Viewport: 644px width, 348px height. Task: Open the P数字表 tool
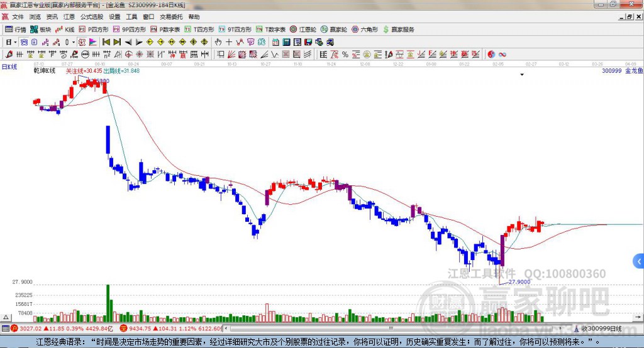165,30
